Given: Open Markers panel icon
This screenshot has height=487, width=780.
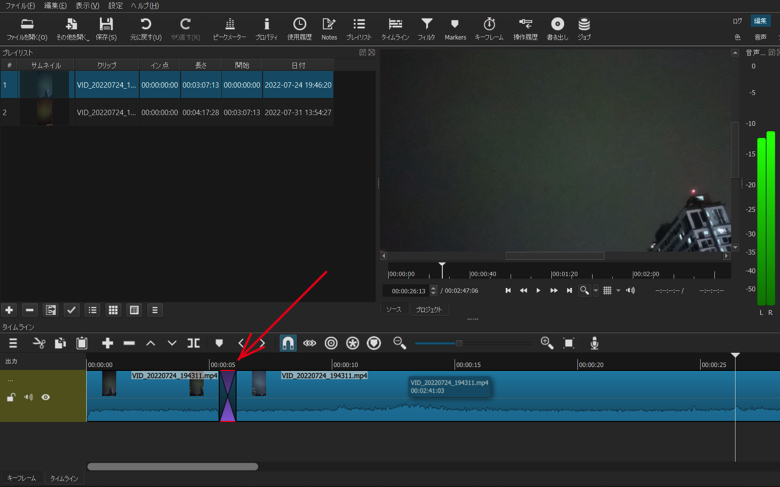Looking at the screenshot, I should click(455, 29).
